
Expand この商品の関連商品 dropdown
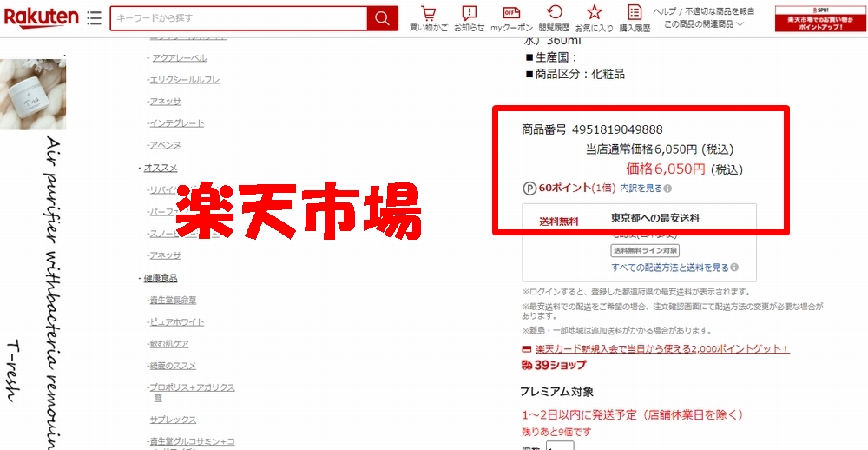tap(704, 23)
